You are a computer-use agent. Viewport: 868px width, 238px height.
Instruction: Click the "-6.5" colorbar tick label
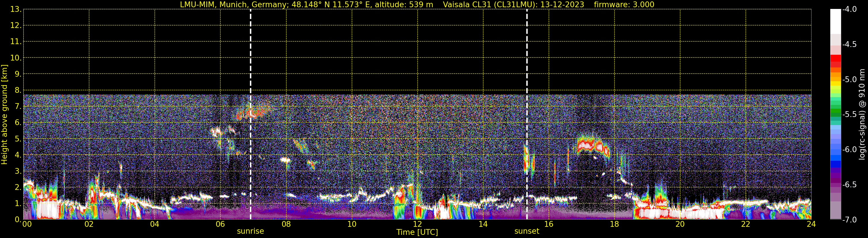(849, 184)
